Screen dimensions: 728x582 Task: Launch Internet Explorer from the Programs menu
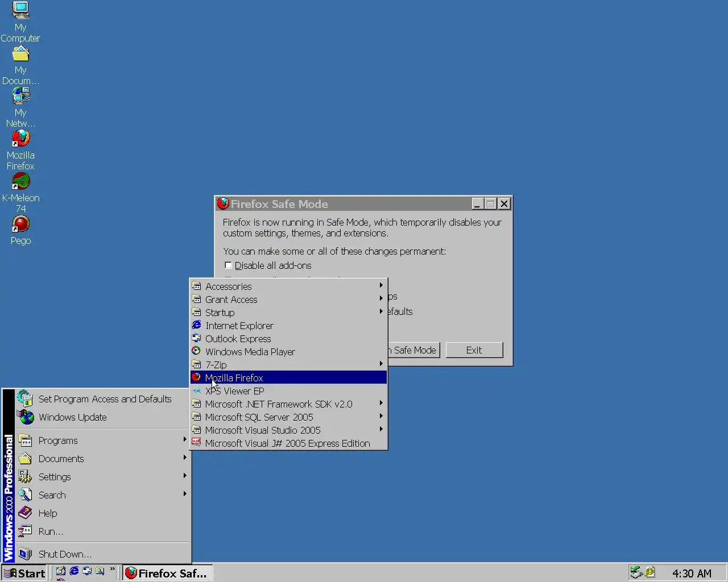(288, 326)
